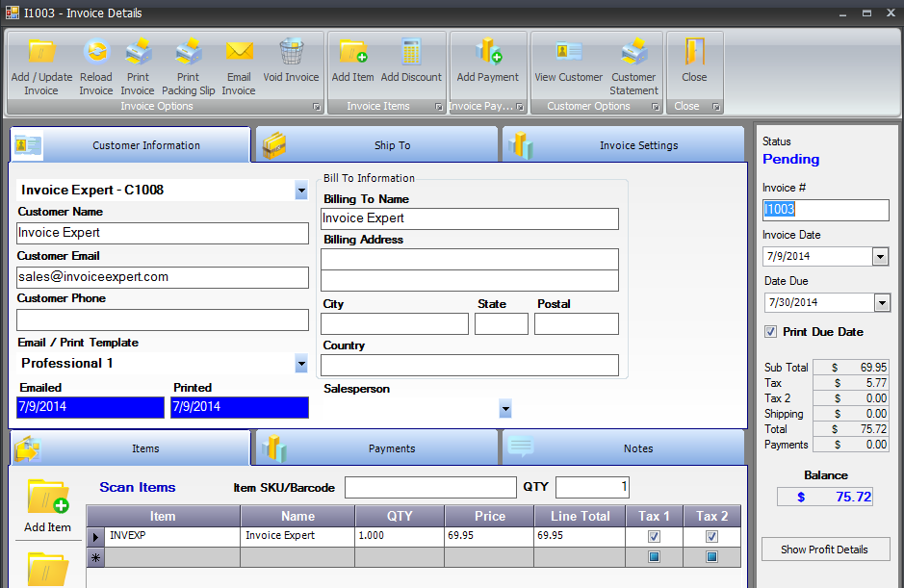Sort by the Line Total column header
The height and width of the screenshot is (588, 904).
580,517
